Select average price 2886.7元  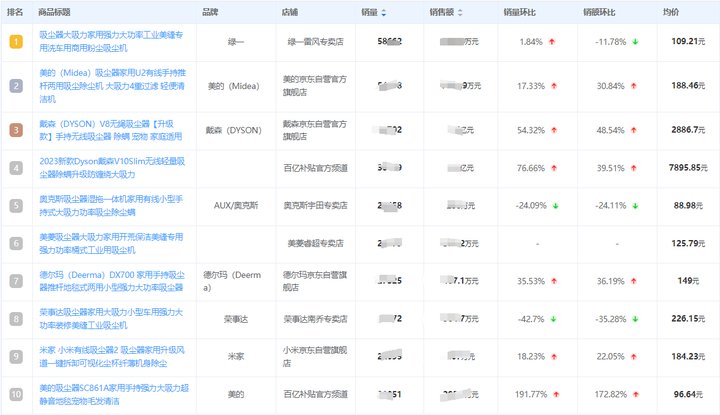[688, 130]
